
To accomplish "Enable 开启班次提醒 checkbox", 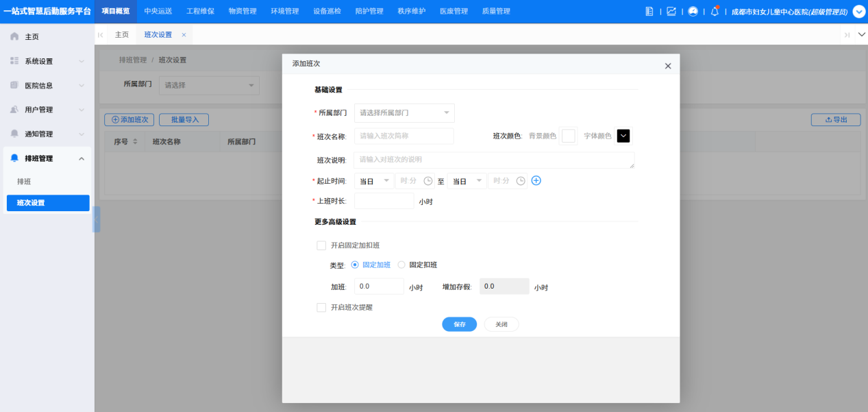I will [321, 308].
